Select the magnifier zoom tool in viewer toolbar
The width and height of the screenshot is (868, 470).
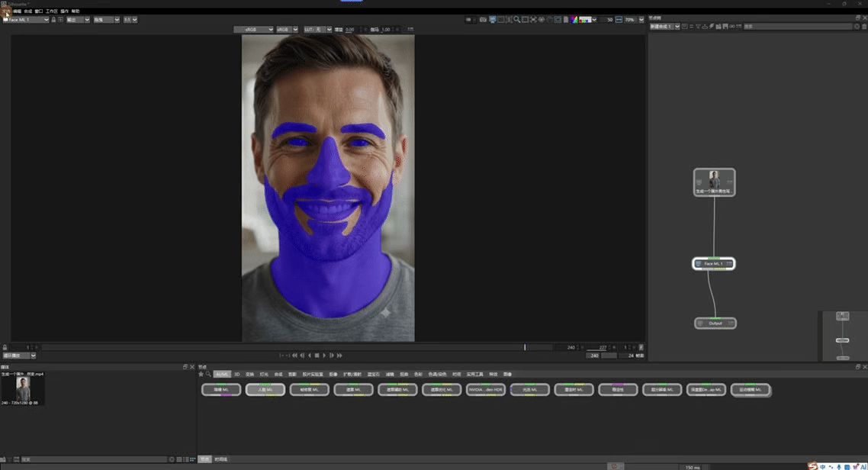pyautogui.click(x=516, y=20)
